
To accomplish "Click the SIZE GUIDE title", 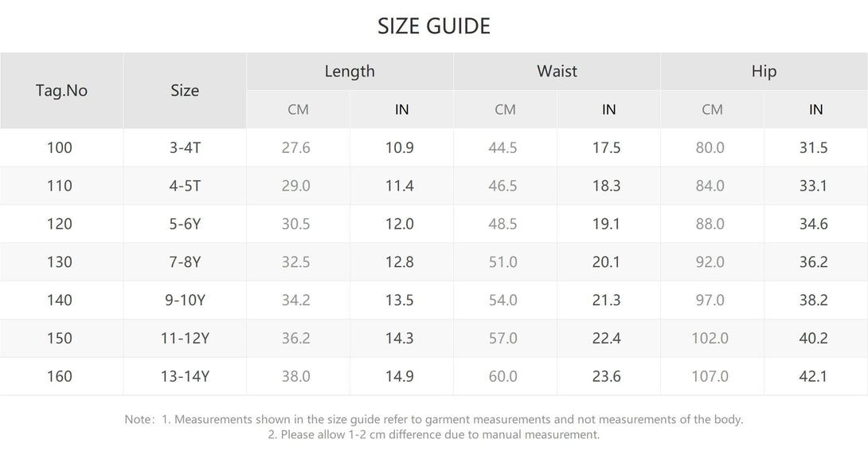I will pos(434,25).
